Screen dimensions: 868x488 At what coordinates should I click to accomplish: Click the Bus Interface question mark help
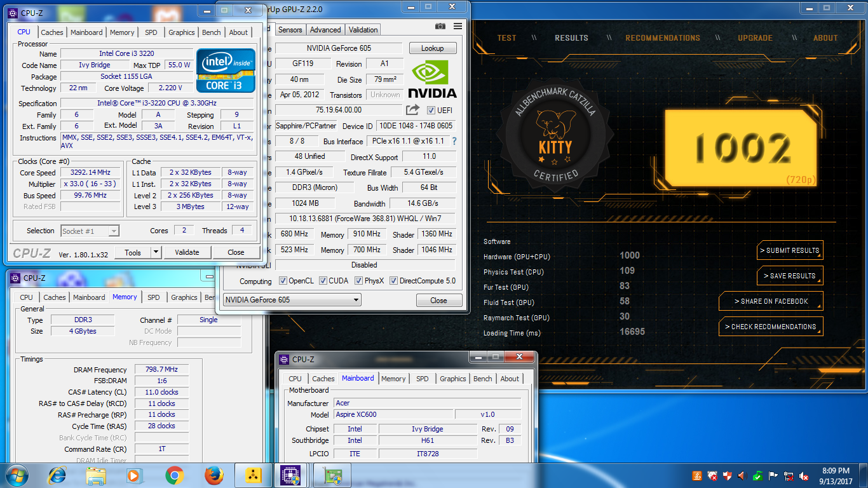[454, 141]
